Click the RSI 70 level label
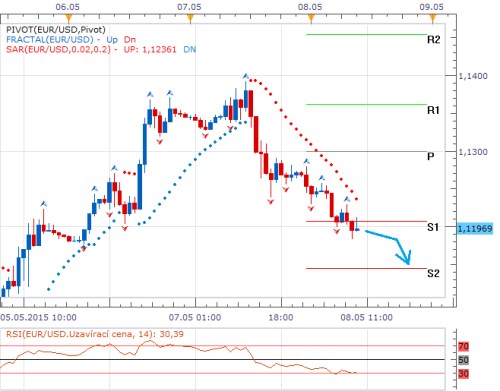 point(463,347)
